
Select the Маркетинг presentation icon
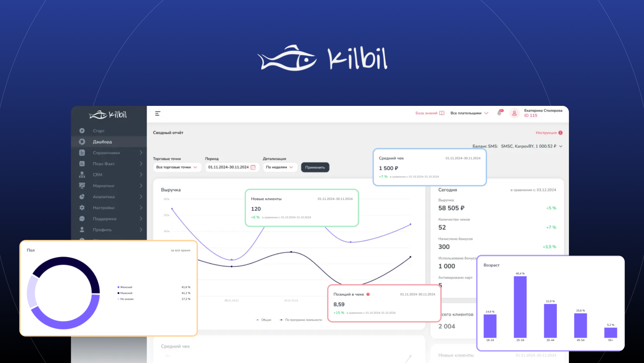(x=82, y=185)
